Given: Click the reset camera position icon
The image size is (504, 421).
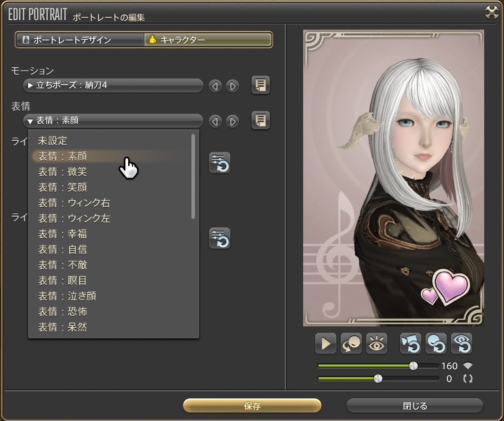Looking at the screenshot, I should pos(411,344).
